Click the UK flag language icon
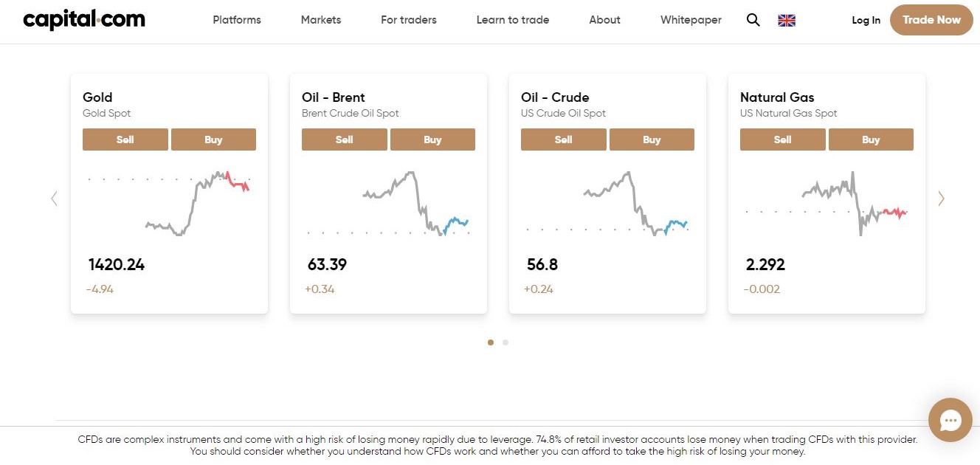The height and width of the screenshot is (465, 980). point(787,21)
